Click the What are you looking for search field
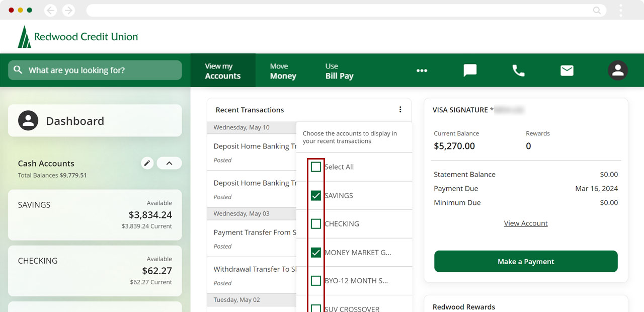 click(95, 70)
